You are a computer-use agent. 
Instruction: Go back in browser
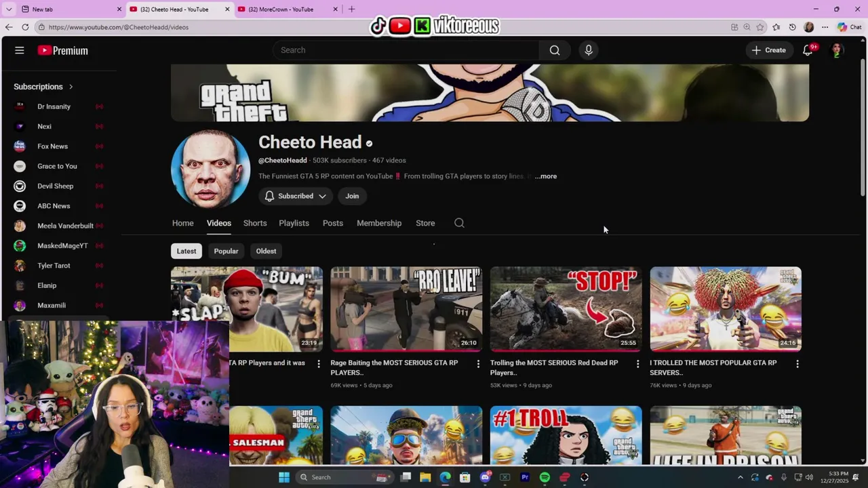9,27
